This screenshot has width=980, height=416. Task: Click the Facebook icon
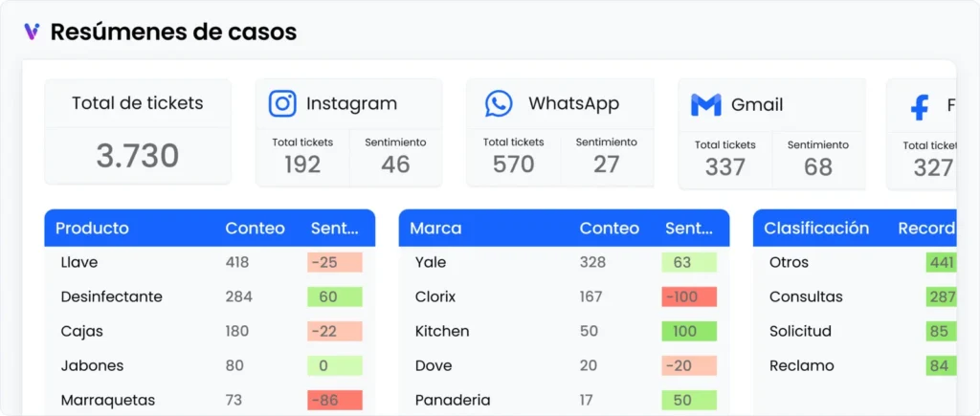919,106
